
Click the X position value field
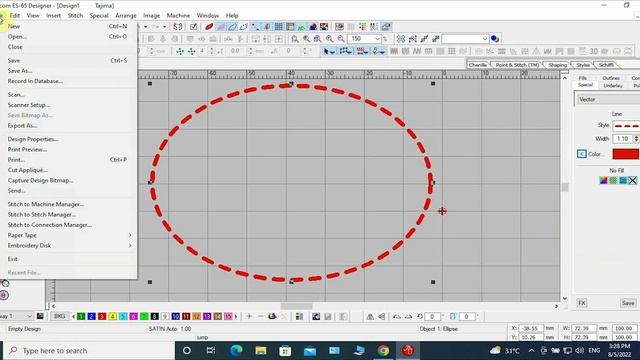(x=531, y=328)
